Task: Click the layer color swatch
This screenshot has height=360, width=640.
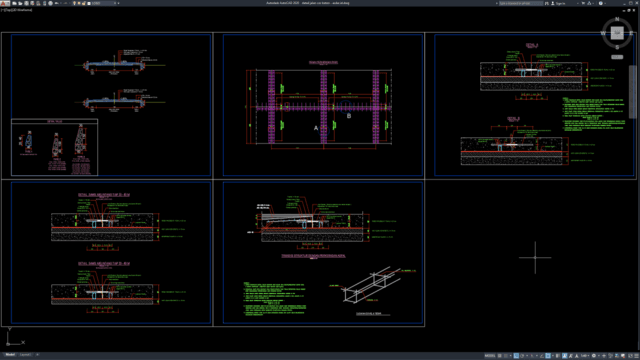Action: [x=89, y=3]
